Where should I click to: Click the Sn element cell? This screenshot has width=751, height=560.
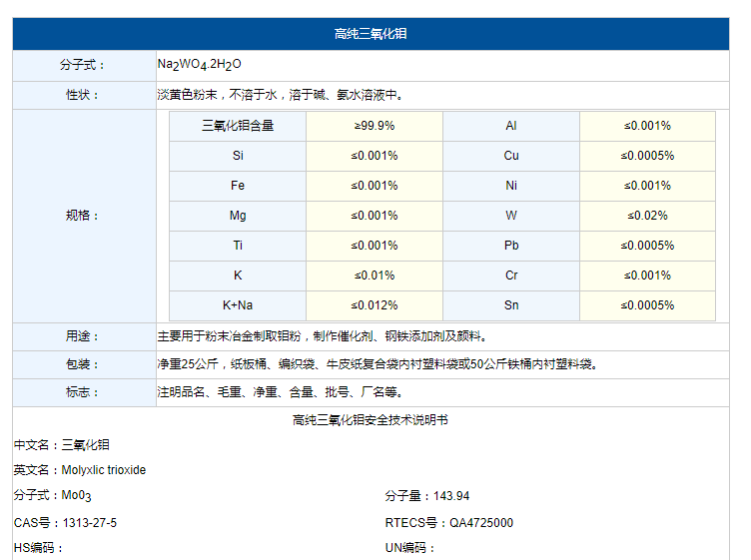pos(511,305)
